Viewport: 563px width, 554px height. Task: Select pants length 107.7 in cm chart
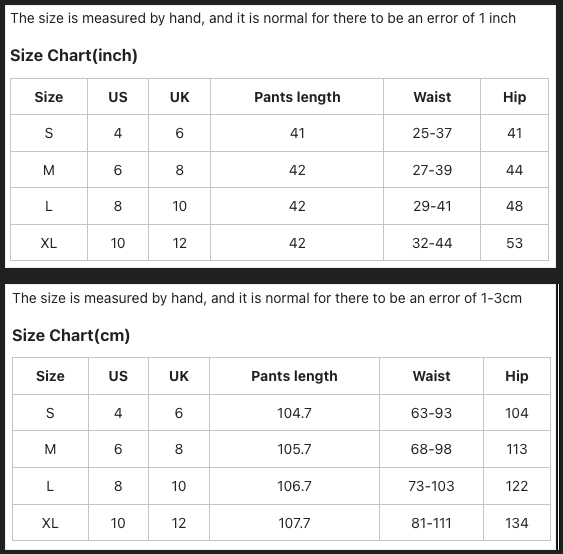[294, 523]
